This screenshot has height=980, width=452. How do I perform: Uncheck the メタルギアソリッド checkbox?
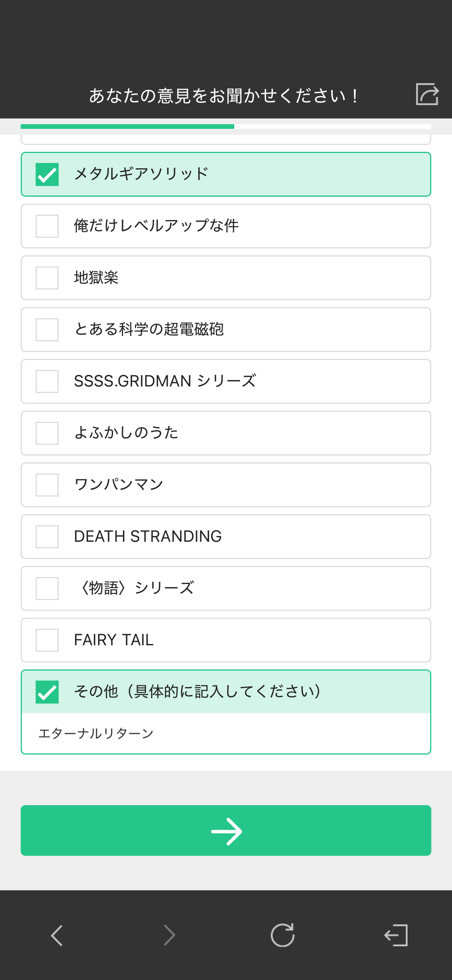47,174
